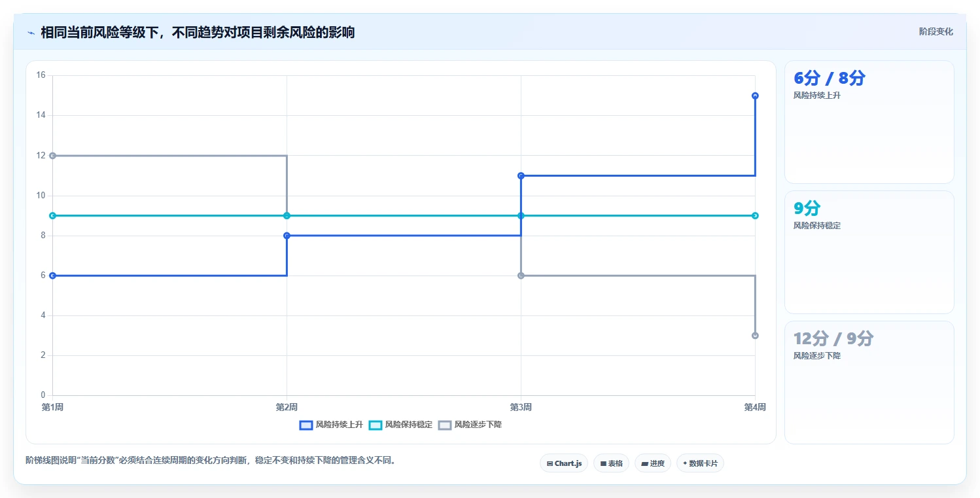This screenshot has width=980, height=498.
Task: Toggle the 风险持续上升 legend entry
Action: pos(331,425)
